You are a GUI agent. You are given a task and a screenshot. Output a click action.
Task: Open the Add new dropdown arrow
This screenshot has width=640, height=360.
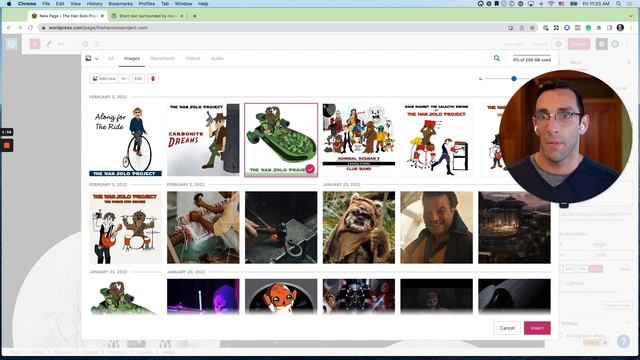click(124, 78)
